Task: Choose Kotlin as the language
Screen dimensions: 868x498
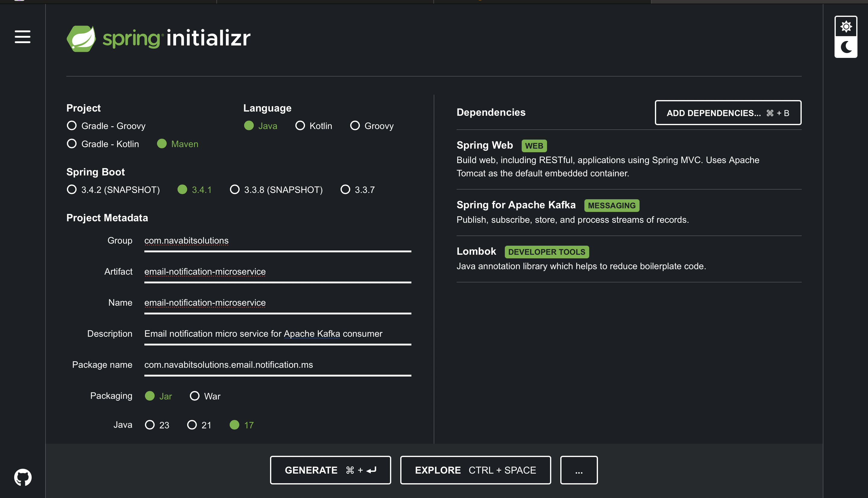Action: coord(300,125)
